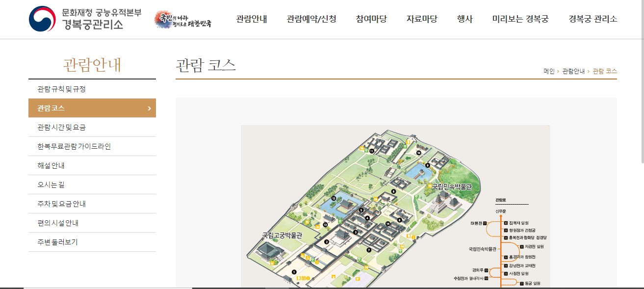
Task: Click the arrow on the 관람 코스 sidebar item
Action: (x=149, y=108)
